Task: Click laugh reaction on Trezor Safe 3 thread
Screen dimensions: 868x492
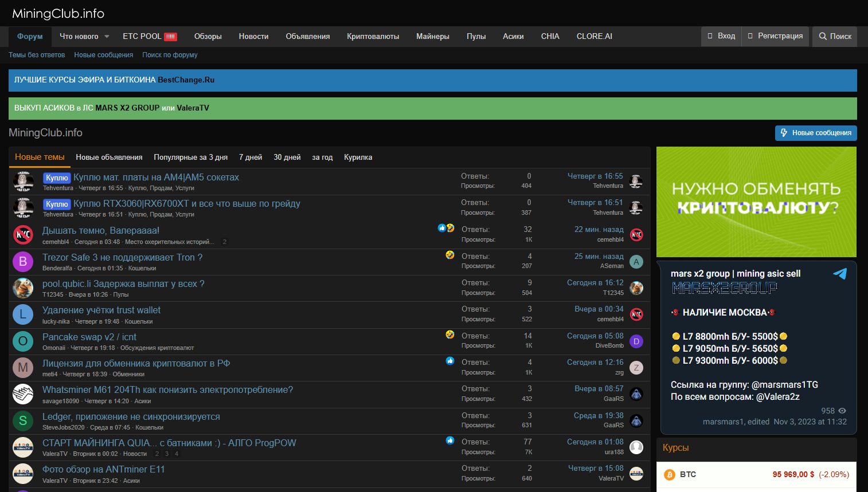Action: (x=450, y=255)
